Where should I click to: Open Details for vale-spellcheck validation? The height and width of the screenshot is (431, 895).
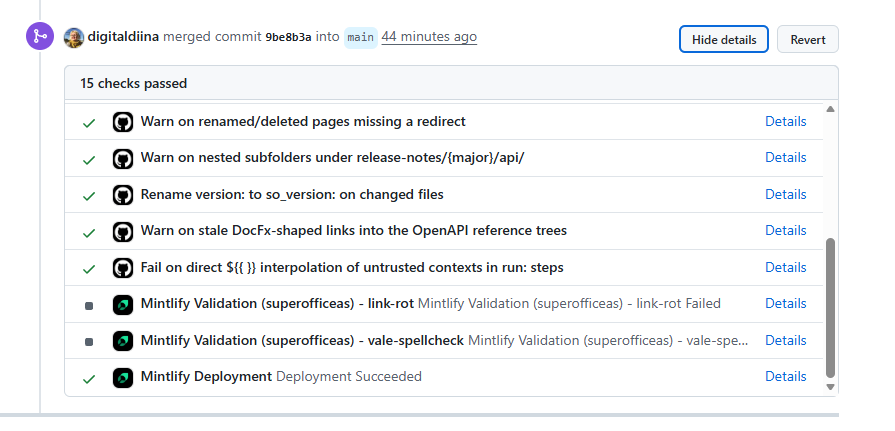click(x=785, y=340)
